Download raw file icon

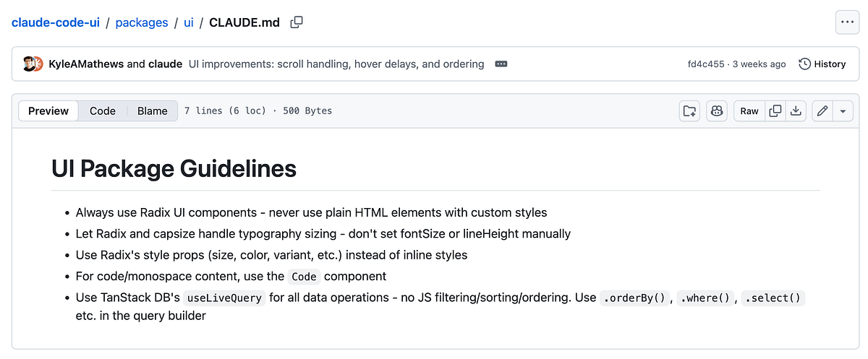[x=796, y=111]
